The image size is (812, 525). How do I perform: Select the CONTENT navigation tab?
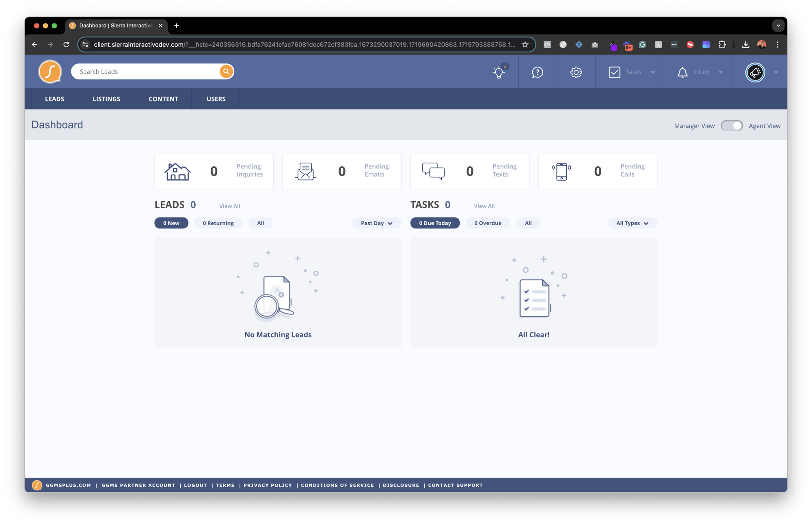click(x=163, y=99)
